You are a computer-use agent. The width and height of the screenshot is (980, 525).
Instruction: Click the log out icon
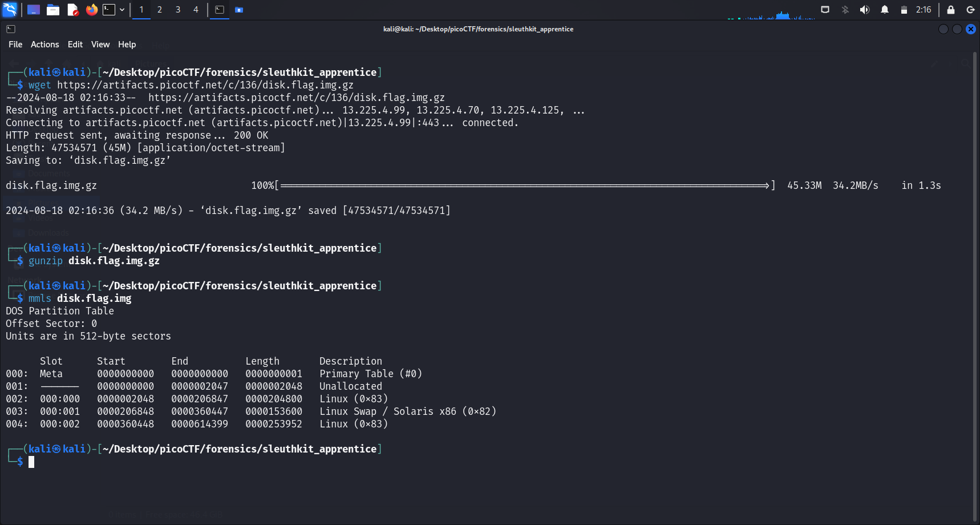tap(970, 10)
